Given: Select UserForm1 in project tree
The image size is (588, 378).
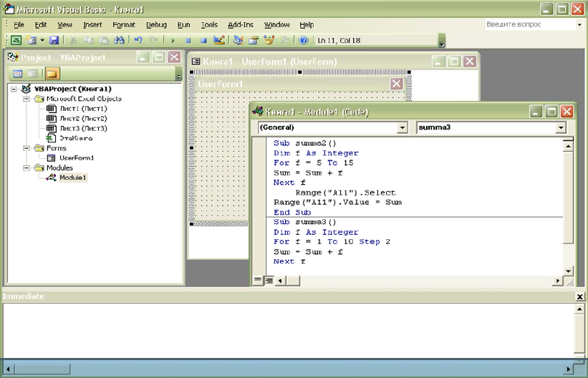Looking at the screenshot, I should [70, 158].
